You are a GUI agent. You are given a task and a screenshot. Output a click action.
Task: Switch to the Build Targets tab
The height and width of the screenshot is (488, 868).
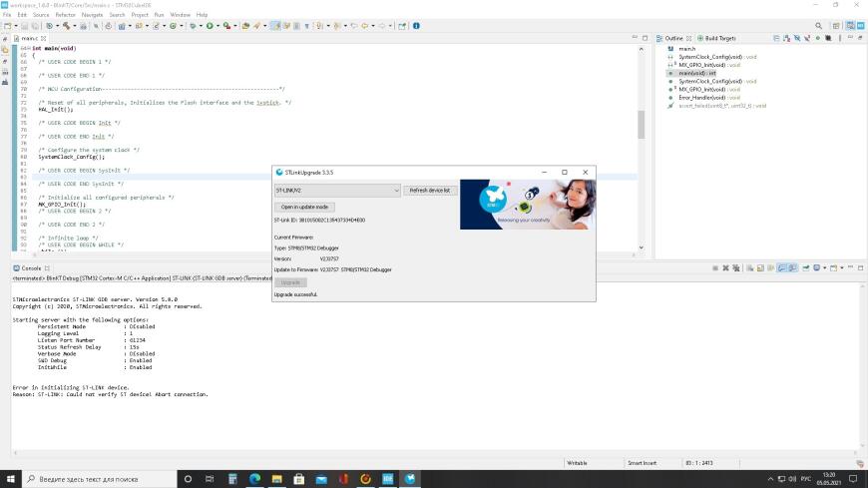tap(719, 38)
